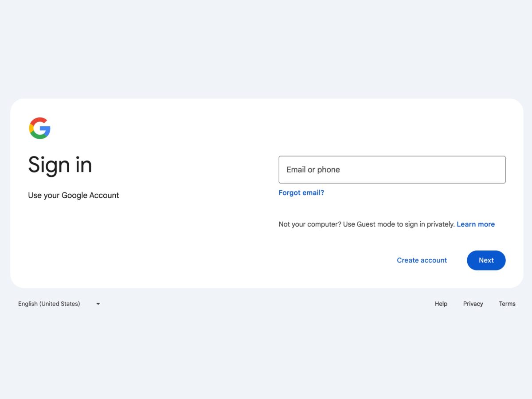Click the Create account button
Screen dimensions: 532x399
422,260
